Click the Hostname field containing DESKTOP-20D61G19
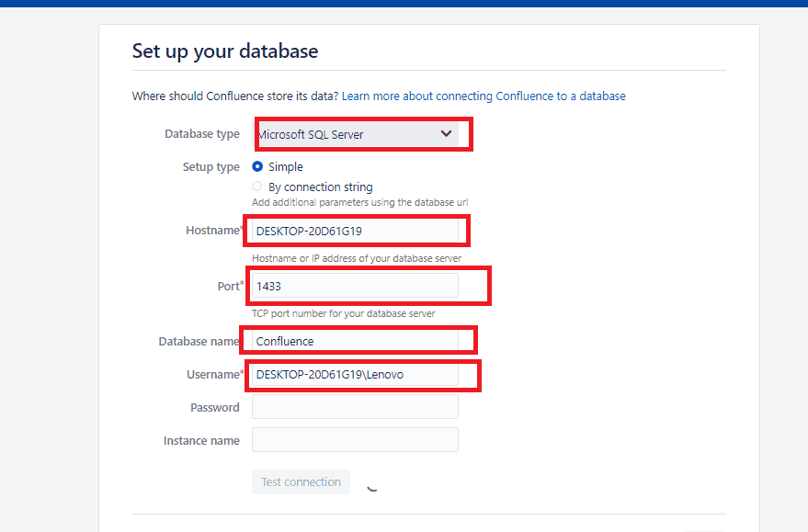808x532 pixels. tap(355, 231)
